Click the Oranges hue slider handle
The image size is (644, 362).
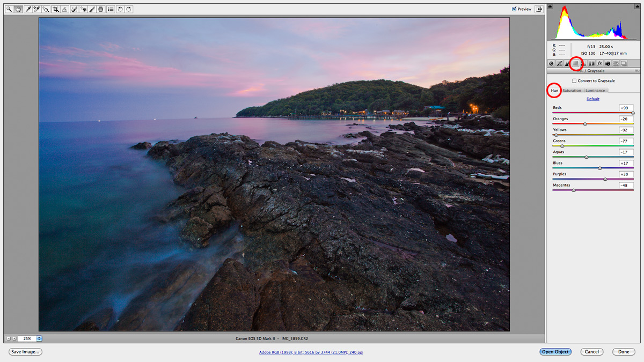click(x=585, y=124)
